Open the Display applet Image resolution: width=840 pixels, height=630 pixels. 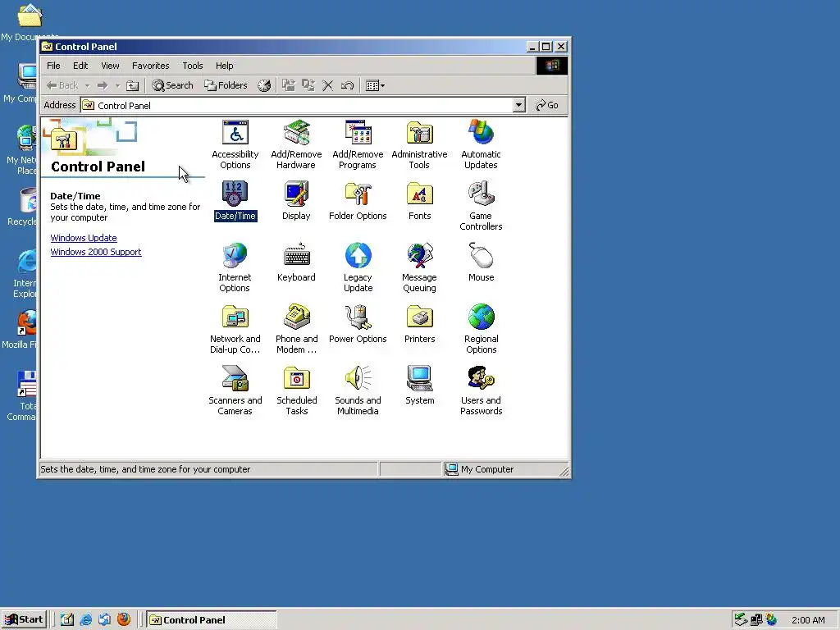click(x=296, y=202)
